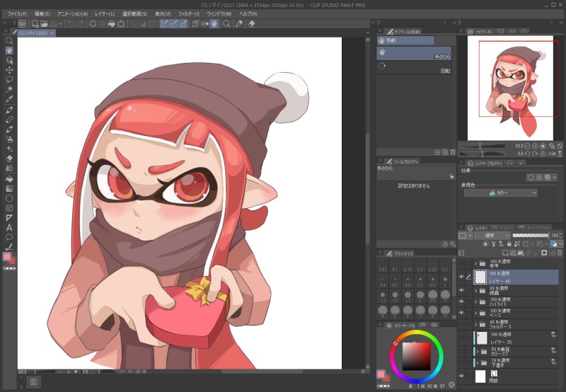Select the Lasso selection tool
Image resolution: width=566 pixels, height=392 pixels.
[9, 79]
